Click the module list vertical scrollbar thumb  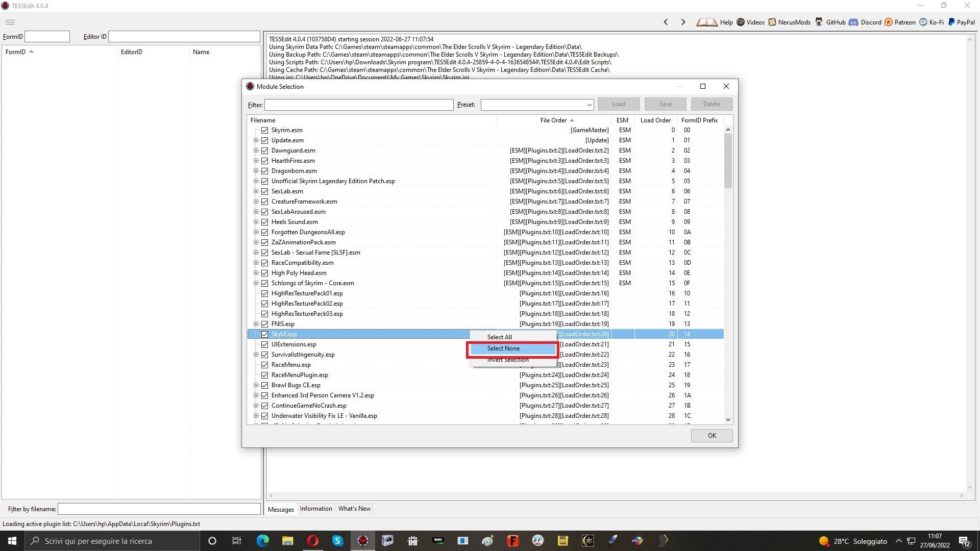[728, 161]
